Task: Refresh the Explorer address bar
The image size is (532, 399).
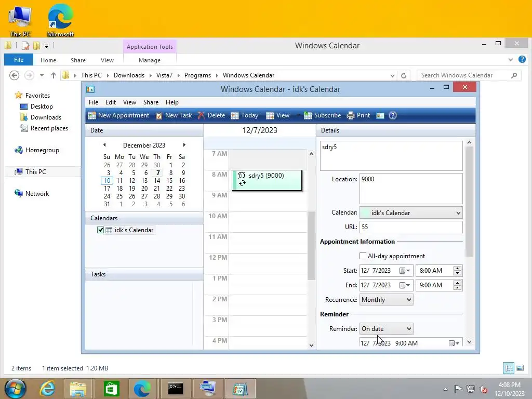Action: (x=404, y=75)
